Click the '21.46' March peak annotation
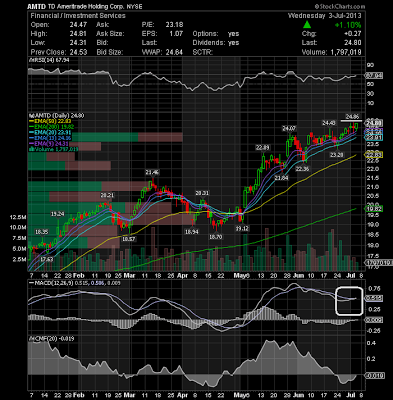Viewport: 393px width, 400px height. pyautogui.click(x=152, y=172)
